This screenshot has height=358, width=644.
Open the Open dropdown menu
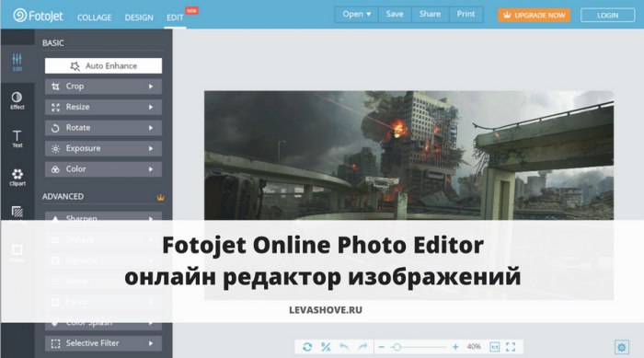click(357, 14)
